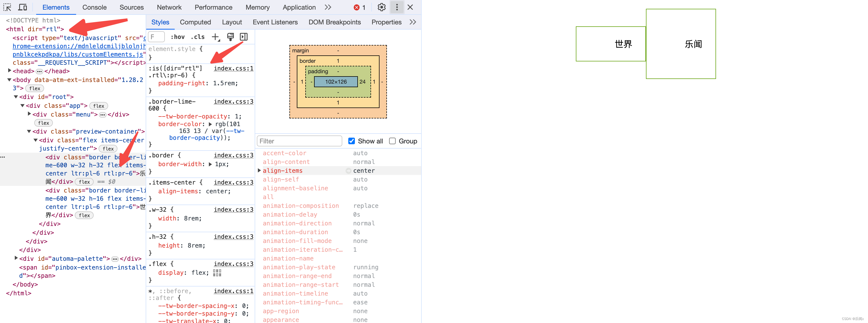Click the padding-right value 24 in box model

363,82
